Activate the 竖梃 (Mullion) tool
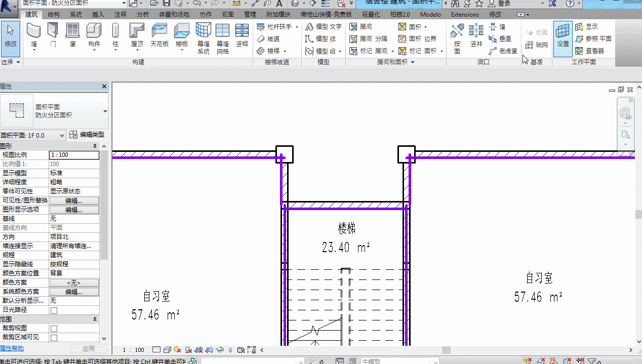642x364 pixels. point(242,35)
